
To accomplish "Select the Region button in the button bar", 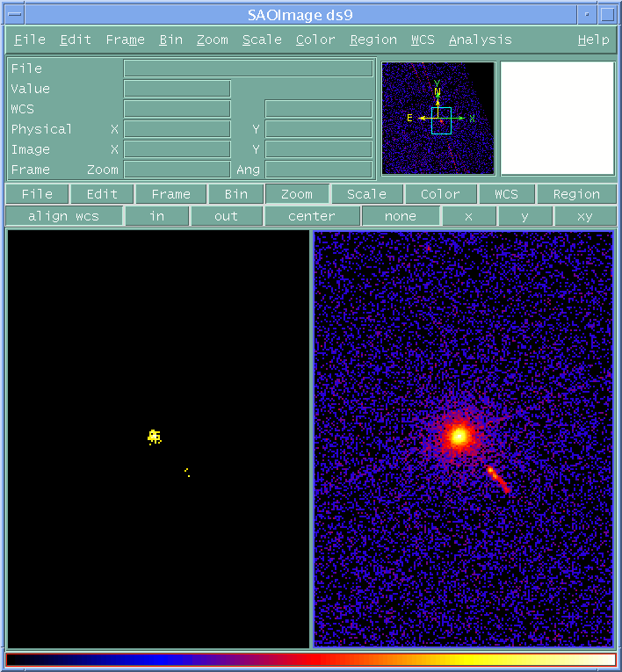I will 576,194.
